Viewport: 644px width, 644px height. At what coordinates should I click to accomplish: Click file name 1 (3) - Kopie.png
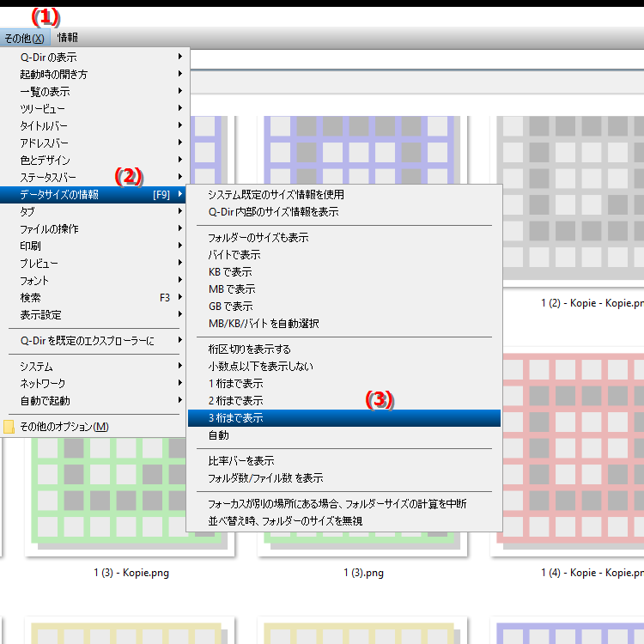click(x=131, y=573)
